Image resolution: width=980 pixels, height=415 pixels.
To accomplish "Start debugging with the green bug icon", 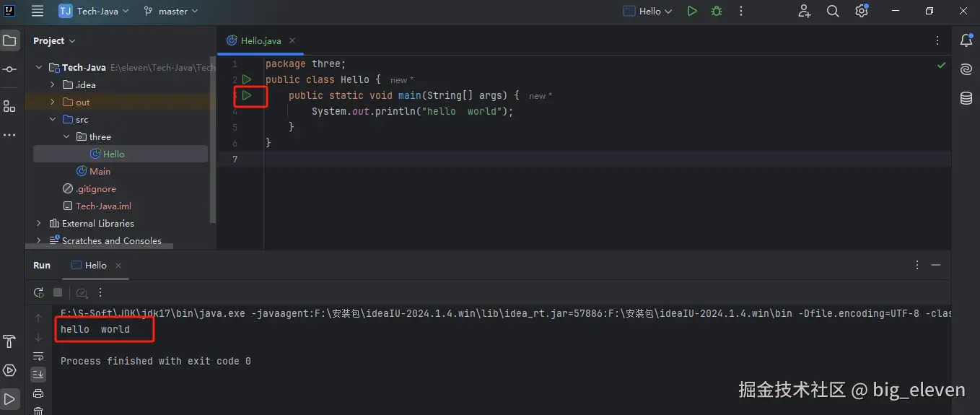I will pyautogui.click(x=717, y=12).
